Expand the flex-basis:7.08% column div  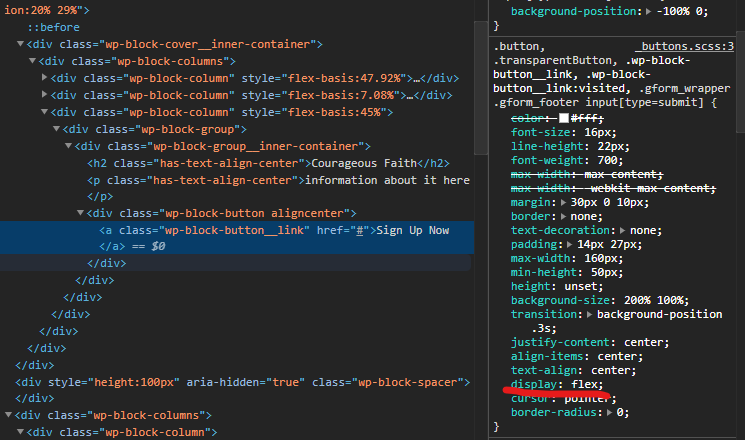point(45,95)
